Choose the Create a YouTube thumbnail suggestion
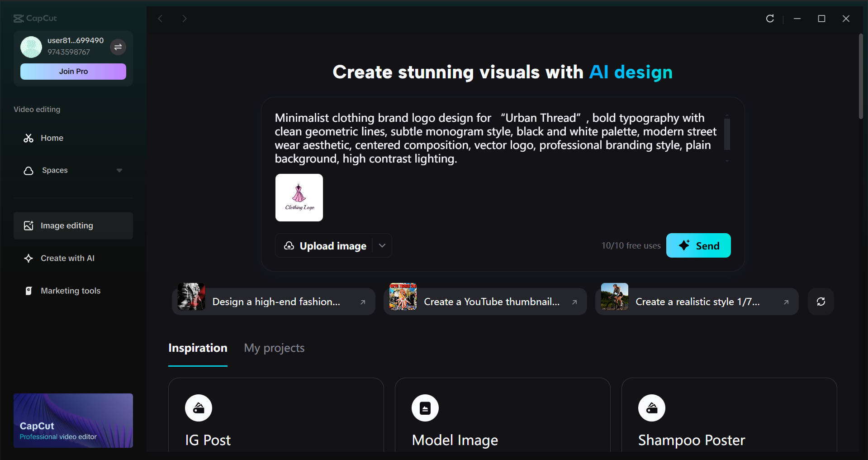Viewport: 868px width, 460px height. 485,302
